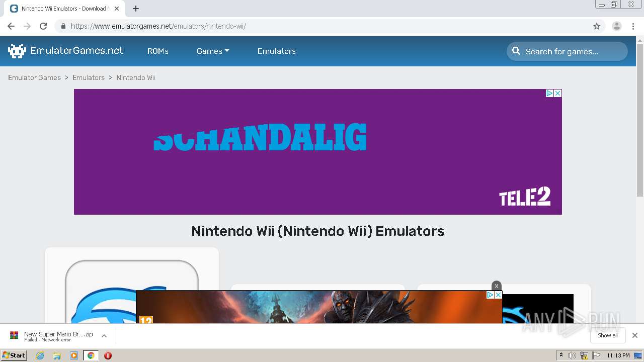Screen dimensions: 644x362
Task: Open the network tray icon
Action: (x=584, y=355)
